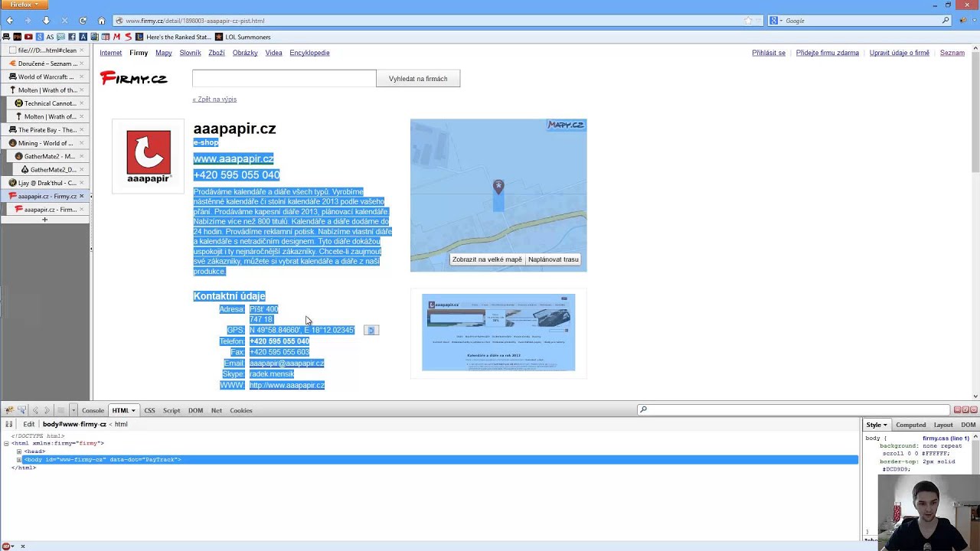
Task: Open the Firebug command line dropdown arrow
Action: pos(73,410)
